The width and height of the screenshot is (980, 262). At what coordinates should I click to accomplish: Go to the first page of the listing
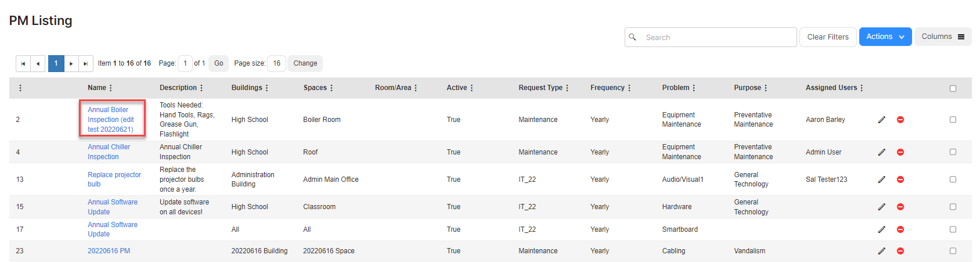pos(23,63)
